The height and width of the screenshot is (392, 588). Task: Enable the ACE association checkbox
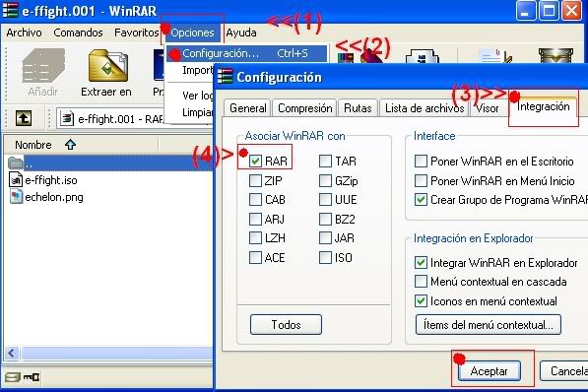tap(255, 257)
